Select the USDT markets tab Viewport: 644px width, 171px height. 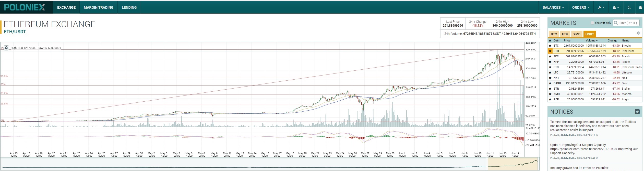pos(590,34)
